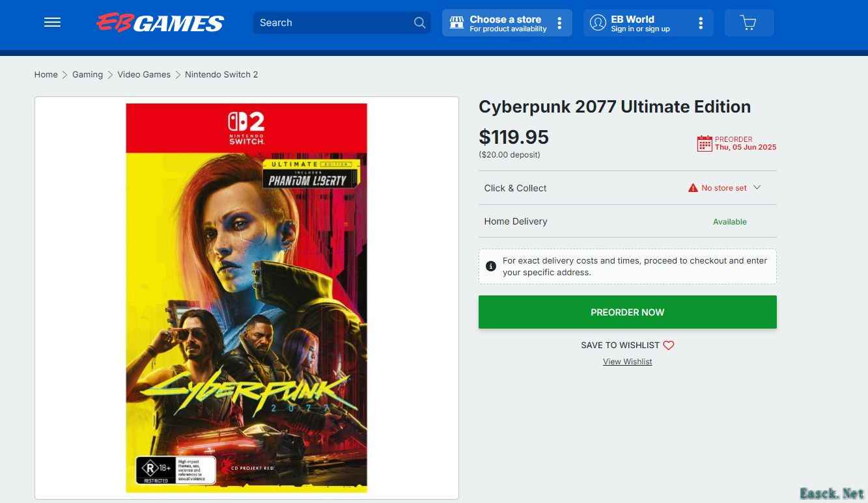Screen dimensions: 868x503
Task: Focus the Search input field
Action: [x=332, y=23]
